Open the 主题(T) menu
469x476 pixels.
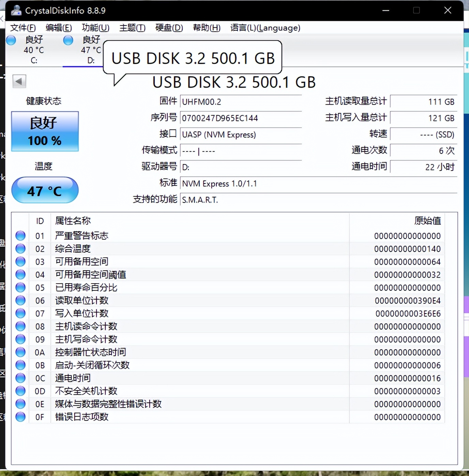click(132, 28)
